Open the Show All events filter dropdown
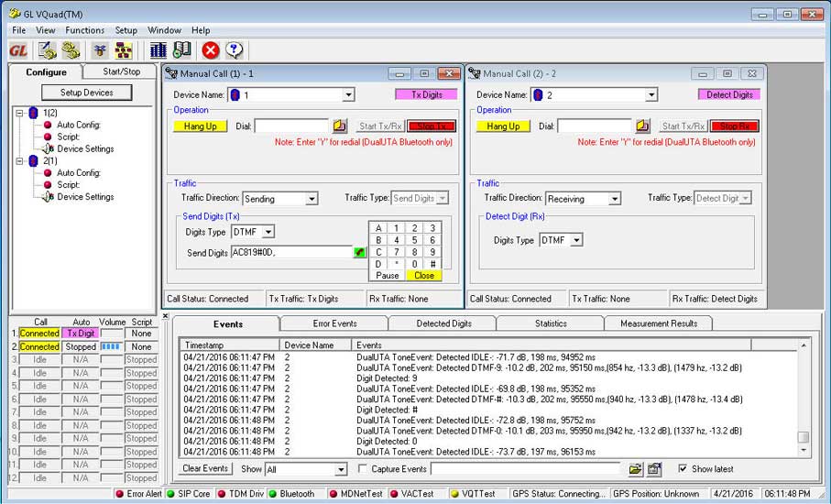The height and width of the screenshot is (504, 831). pos(342,469)
